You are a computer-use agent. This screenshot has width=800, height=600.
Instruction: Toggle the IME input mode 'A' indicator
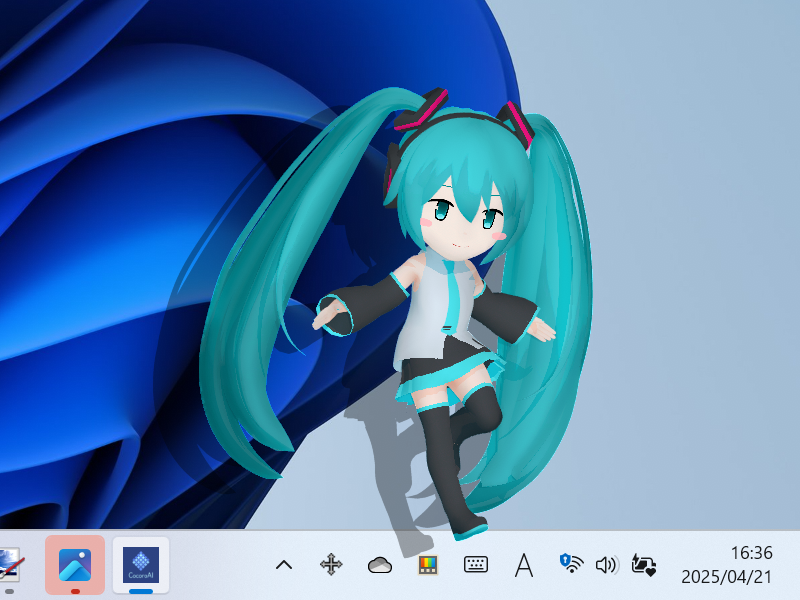(x=523, y=565)
